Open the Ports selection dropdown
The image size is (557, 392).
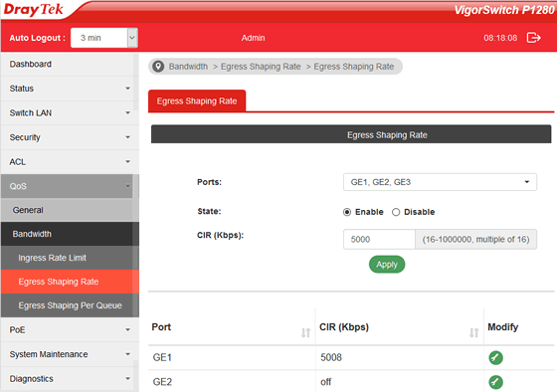[440, 182]
